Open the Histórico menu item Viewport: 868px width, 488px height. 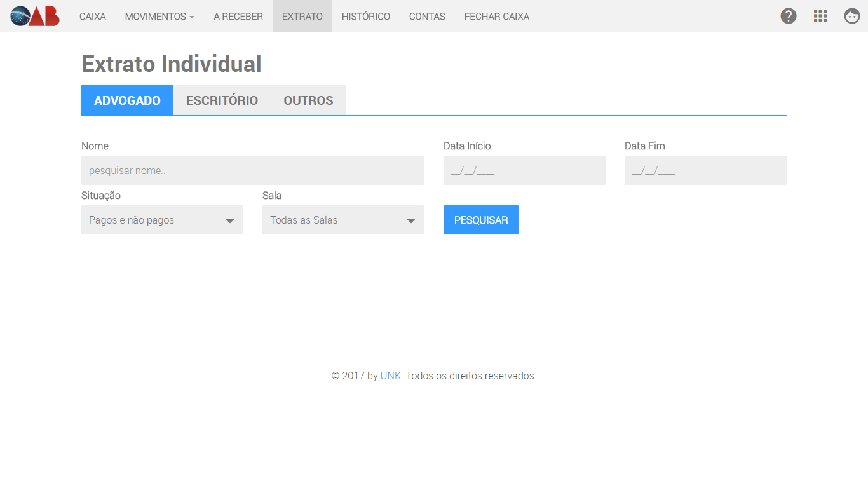click(366, 17)
